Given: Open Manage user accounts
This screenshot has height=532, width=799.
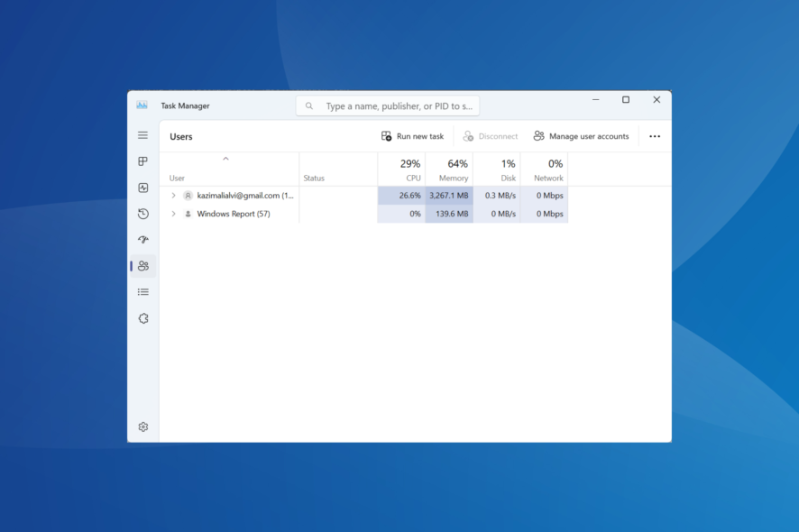Looking at the screenshot, I should pos(582,136).
